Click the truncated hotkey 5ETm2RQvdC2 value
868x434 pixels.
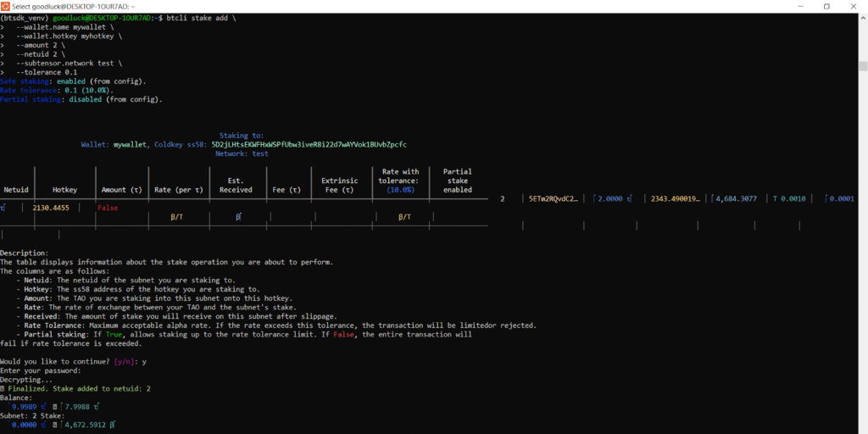pos(553,198)
